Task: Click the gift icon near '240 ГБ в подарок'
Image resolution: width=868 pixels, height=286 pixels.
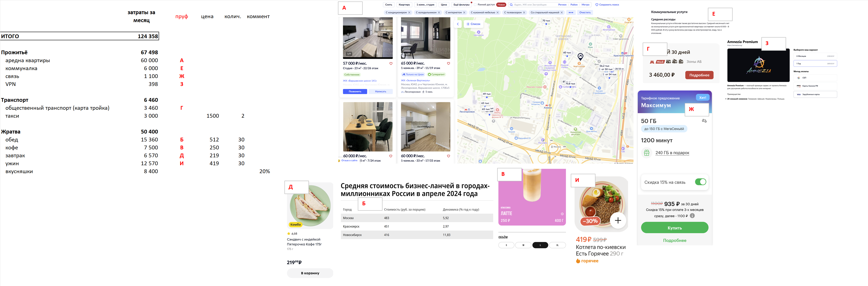Action: (x=646, y=153)
